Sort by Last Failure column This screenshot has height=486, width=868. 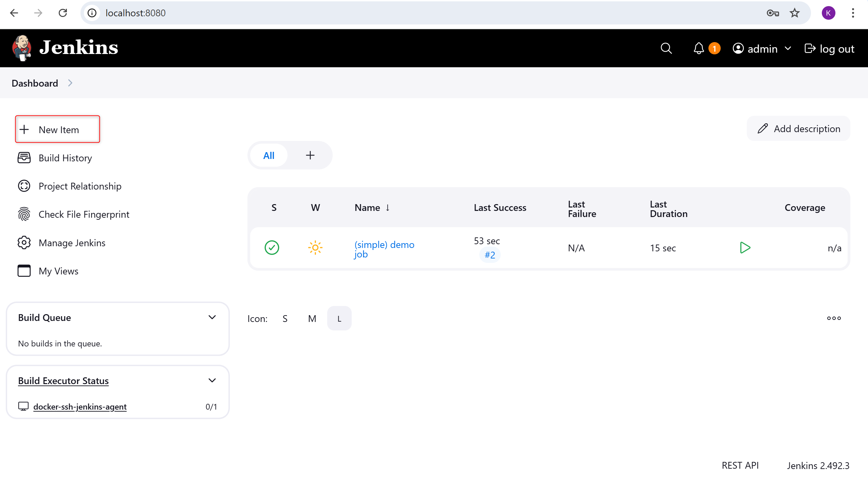582,209
